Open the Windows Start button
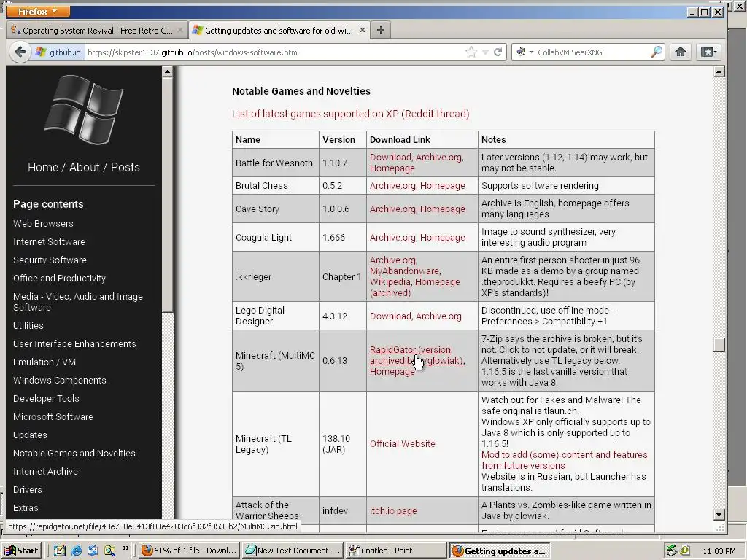The width and height of the screenshot is (747, 560). point(22,551)
